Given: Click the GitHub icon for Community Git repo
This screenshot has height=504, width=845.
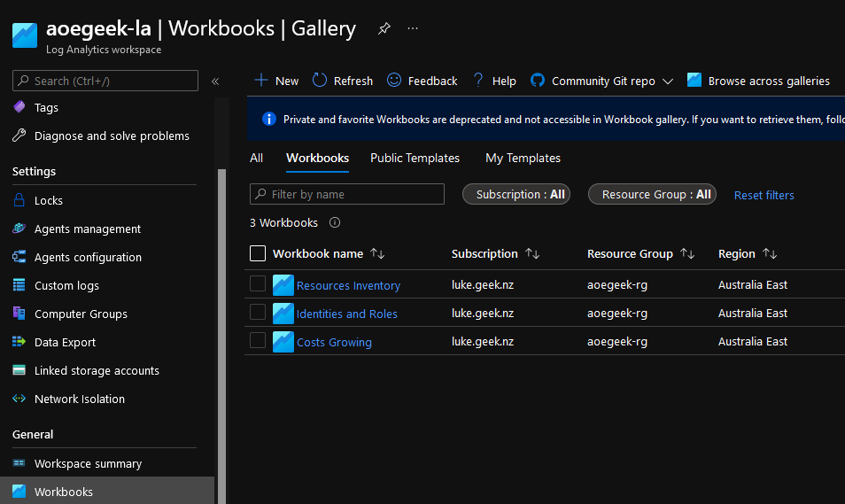Looking at the screenshot, I should pyautogui.click(x=538, y=81).
